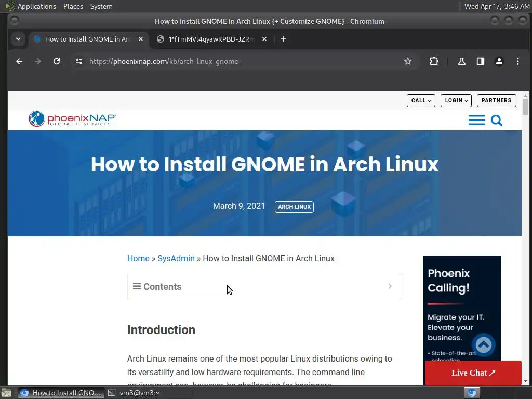Open the profile avatar menu
Image resolution: width=532 pixels, height=399 pixels.
499,61
